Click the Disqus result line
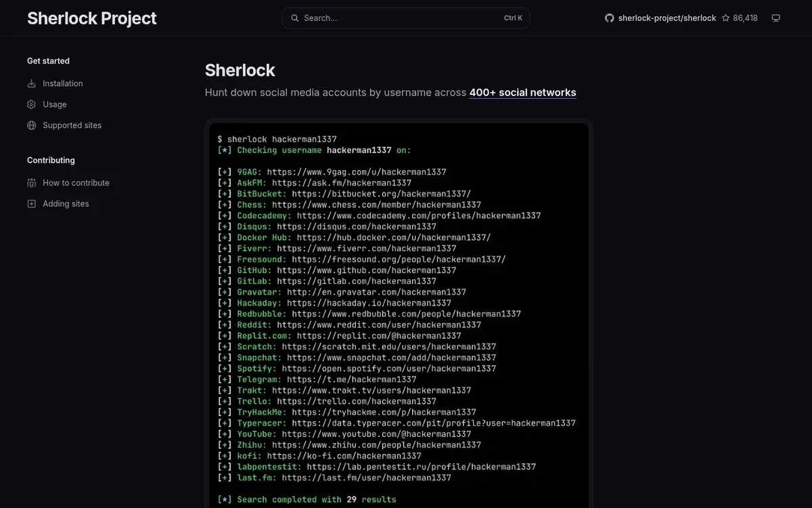The width and height of the screenshot is (812, 508). click(327, 226)
